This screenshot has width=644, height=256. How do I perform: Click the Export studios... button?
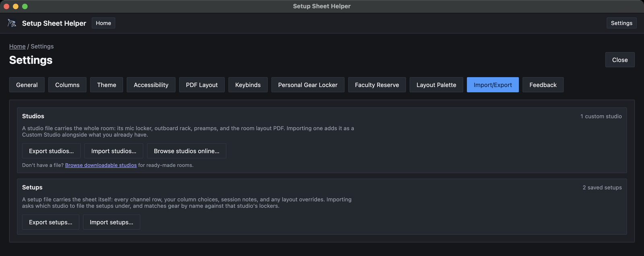pos(52,151)
